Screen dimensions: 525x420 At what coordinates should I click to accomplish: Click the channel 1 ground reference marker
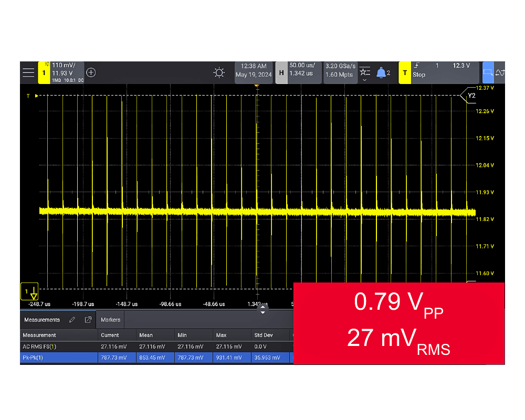[x=30, y=292]
